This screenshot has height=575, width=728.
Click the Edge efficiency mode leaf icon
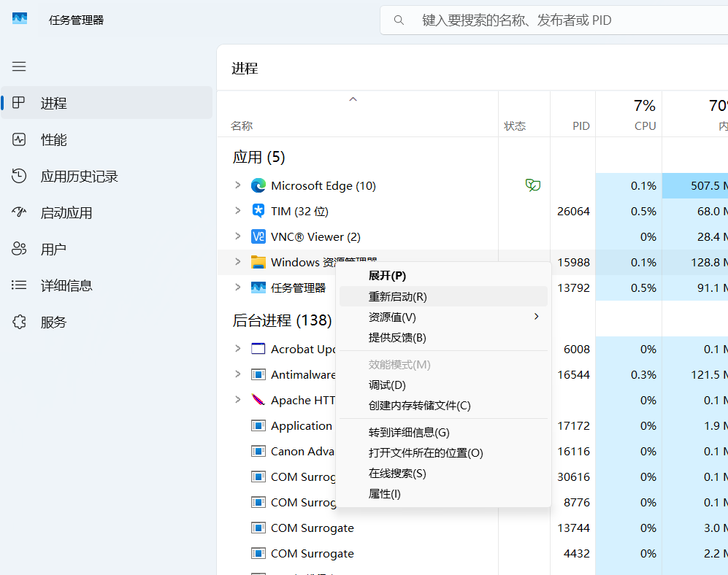(532, 185)
